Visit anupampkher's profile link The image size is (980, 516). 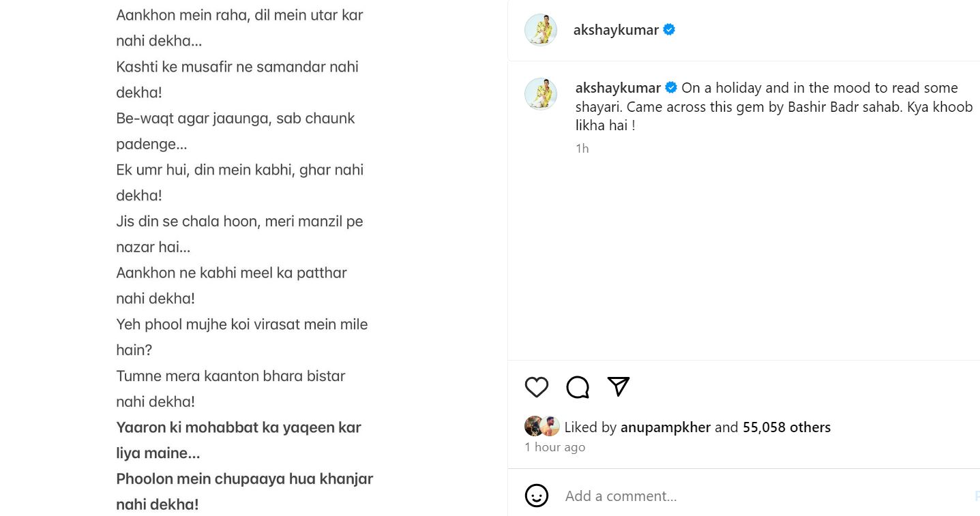[665, 427]
